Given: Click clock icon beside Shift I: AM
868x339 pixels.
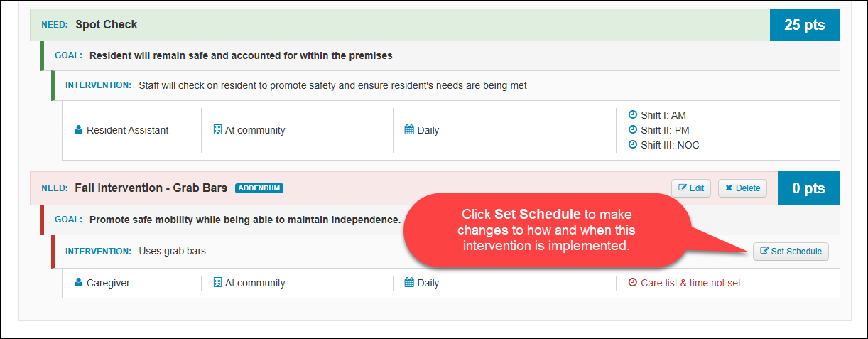Looking at the screenshot, I should 634,114.
